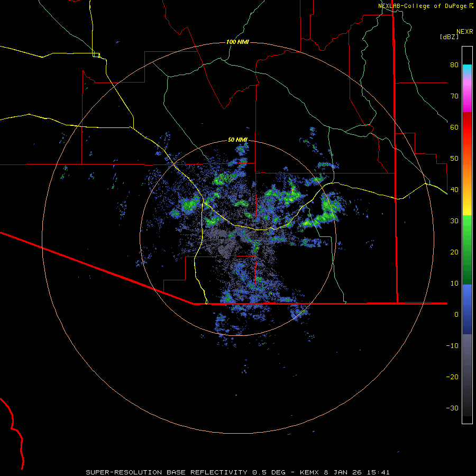
Task: Click the -20 value on the dBZ scale
Action: tap(452, 377)
